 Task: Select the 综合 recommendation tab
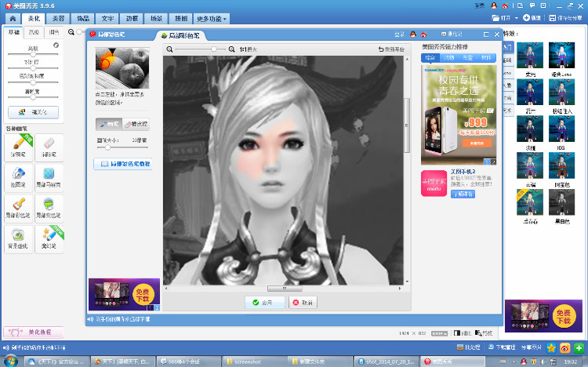click(x=430, y=58)
